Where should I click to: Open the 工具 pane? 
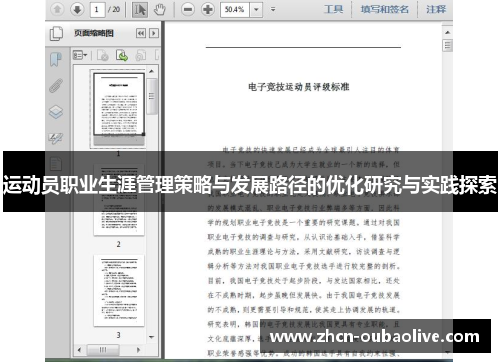(333, 9)
